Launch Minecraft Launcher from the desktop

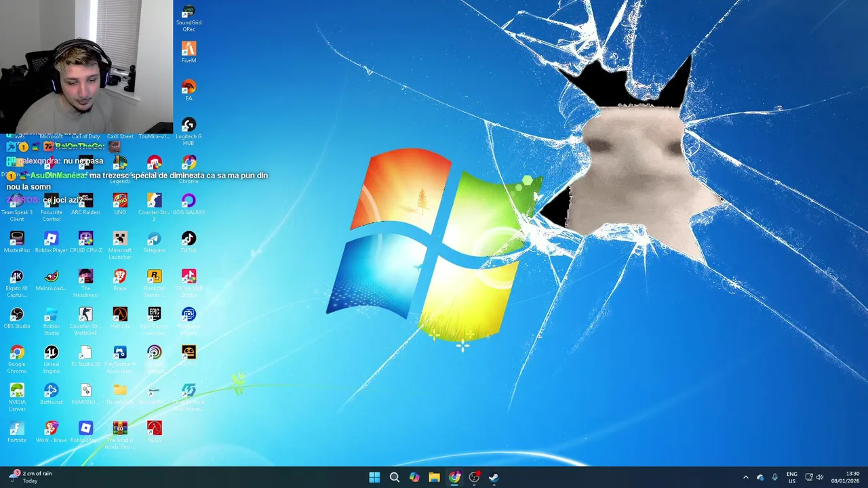120,245
